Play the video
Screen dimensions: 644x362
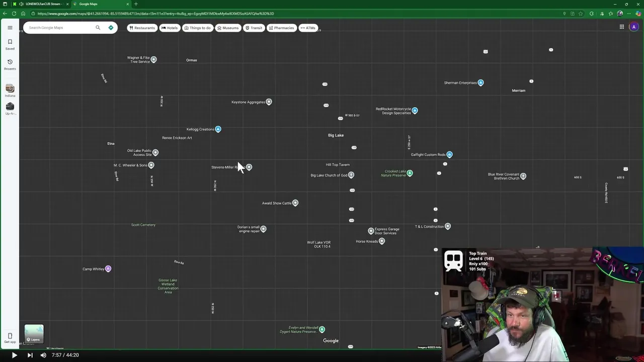click(x=14, y=355)
